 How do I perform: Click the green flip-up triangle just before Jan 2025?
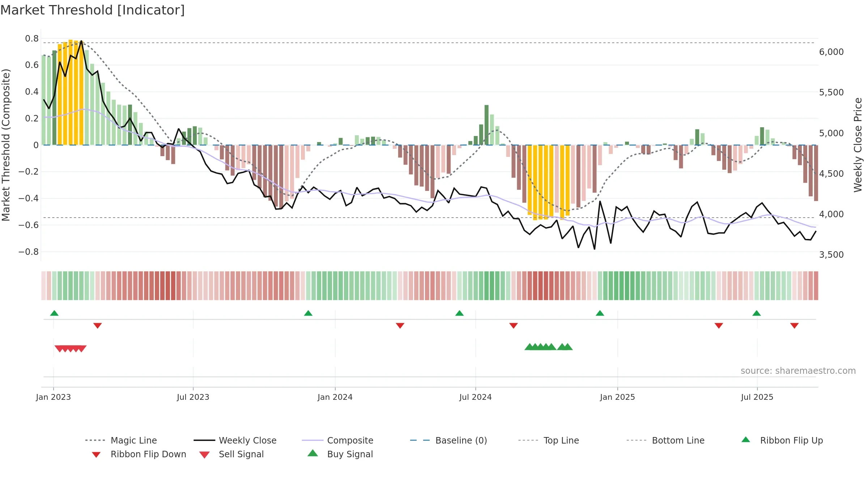pyautogui.click(x=600, y=313)
